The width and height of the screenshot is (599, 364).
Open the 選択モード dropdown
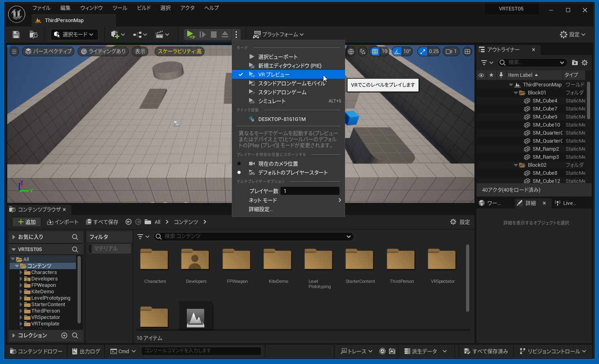pos(74,35)
